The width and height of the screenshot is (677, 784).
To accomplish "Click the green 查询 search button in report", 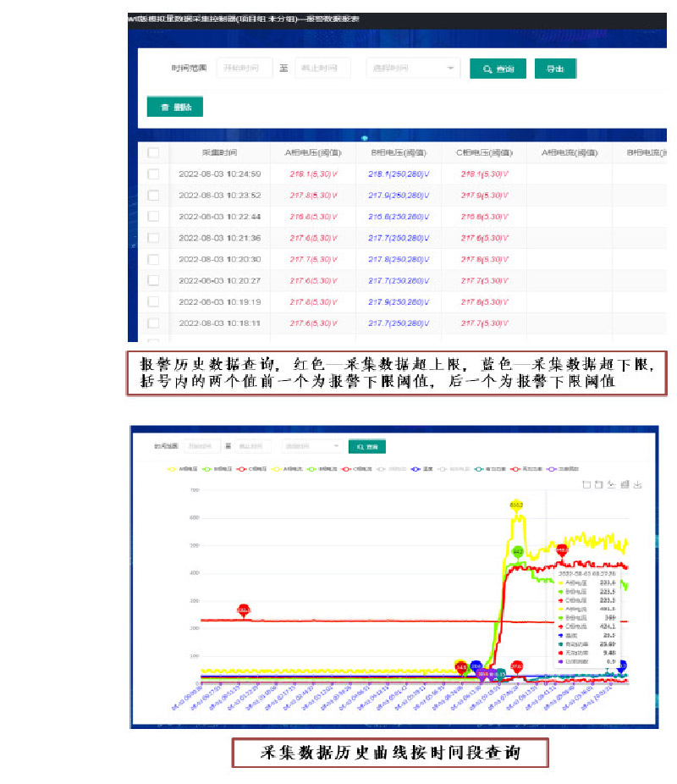I will 498,69.
